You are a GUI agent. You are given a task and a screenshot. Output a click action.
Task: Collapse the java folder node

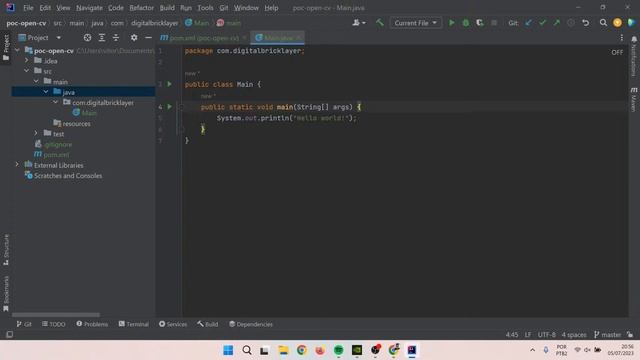(46, 92)
